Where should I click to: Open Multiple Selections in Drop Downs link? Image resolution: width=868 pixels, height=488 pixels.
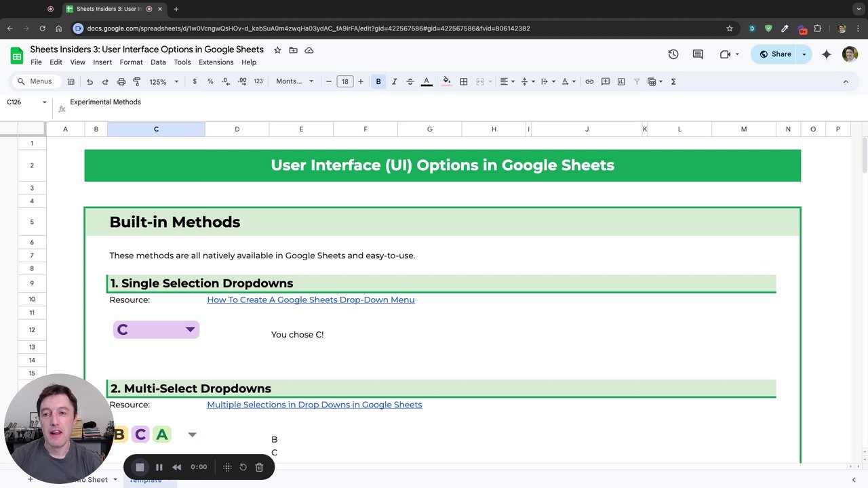point(315,405)
